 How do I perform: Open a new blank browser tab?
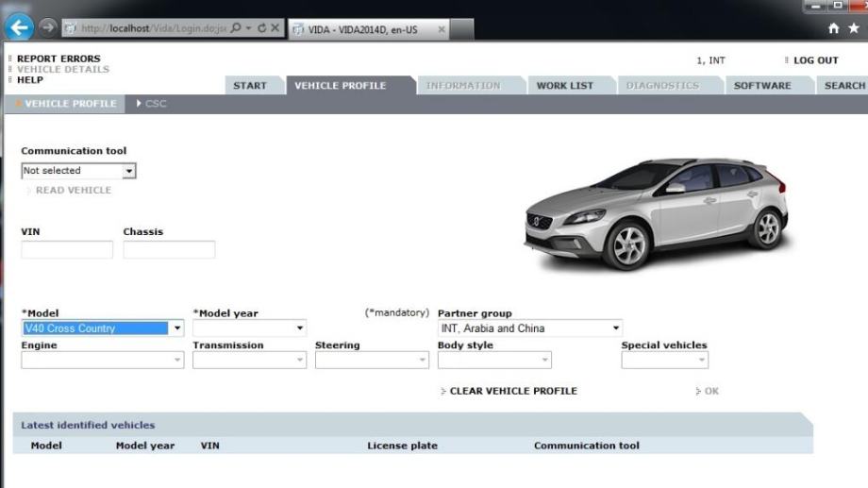462,29
